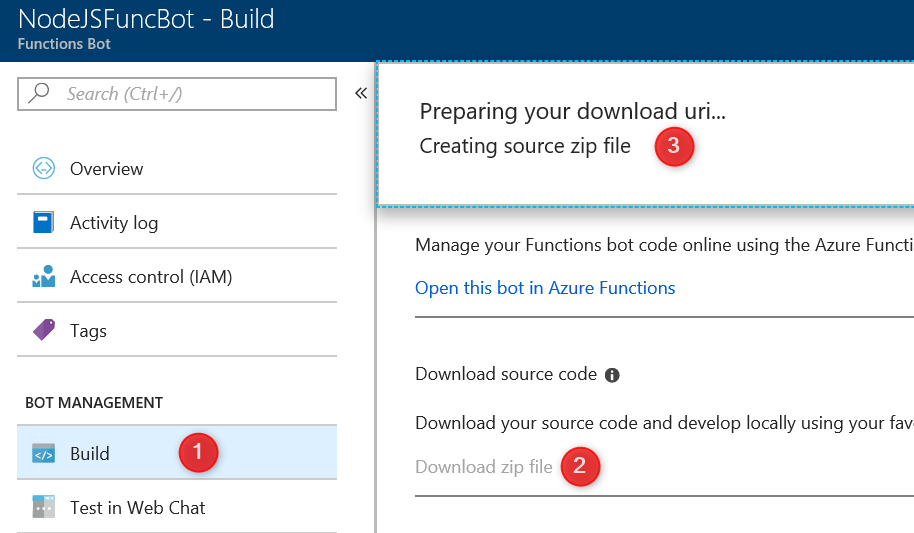Click the Download zip file link
Viewport: 914px width, 533px height.
(x=483, y=467)
